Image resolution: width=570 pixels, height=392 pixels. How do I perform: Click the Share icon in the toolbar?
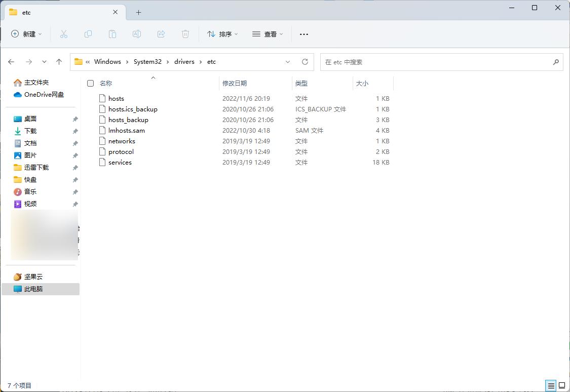[x=161, y=34]
